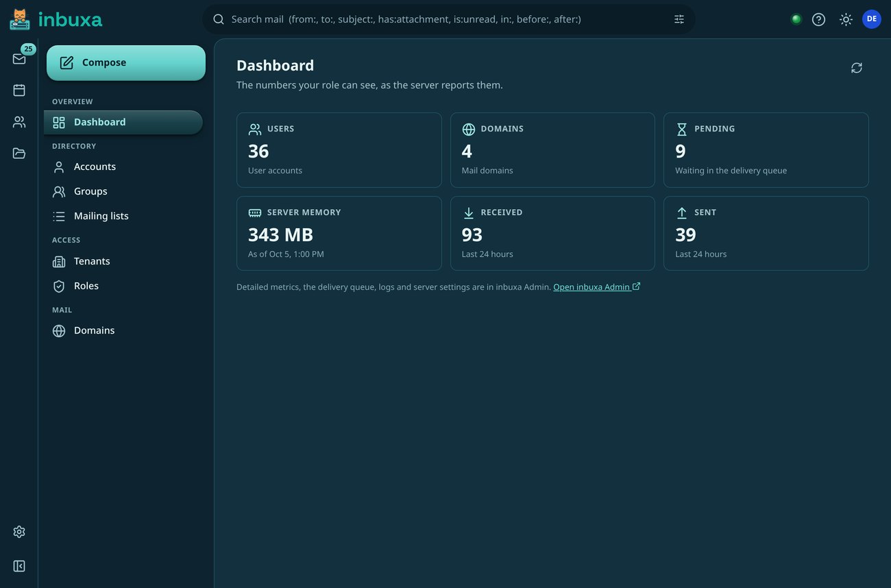
Task: Open Settings gear icon at bottom left
Action: pyautogui.click(x=19, y=532)
